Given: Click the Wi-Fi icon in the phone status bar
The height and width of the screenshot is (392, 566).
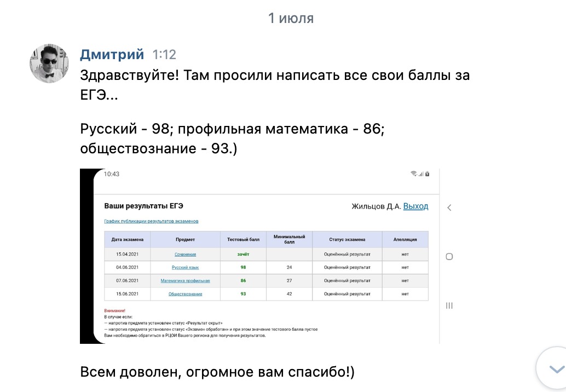Looking at the screenshot, I should (414, 174).
